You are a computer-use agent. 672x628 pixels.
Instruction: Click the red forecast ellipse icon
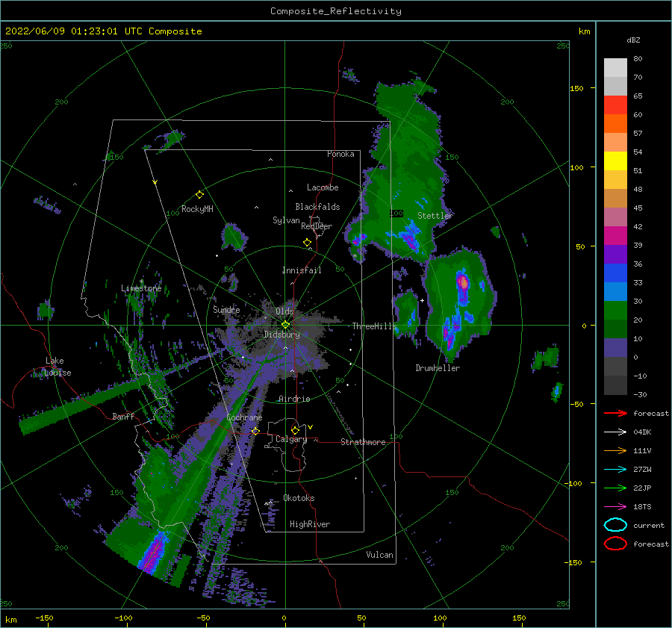tap(615, 544)
